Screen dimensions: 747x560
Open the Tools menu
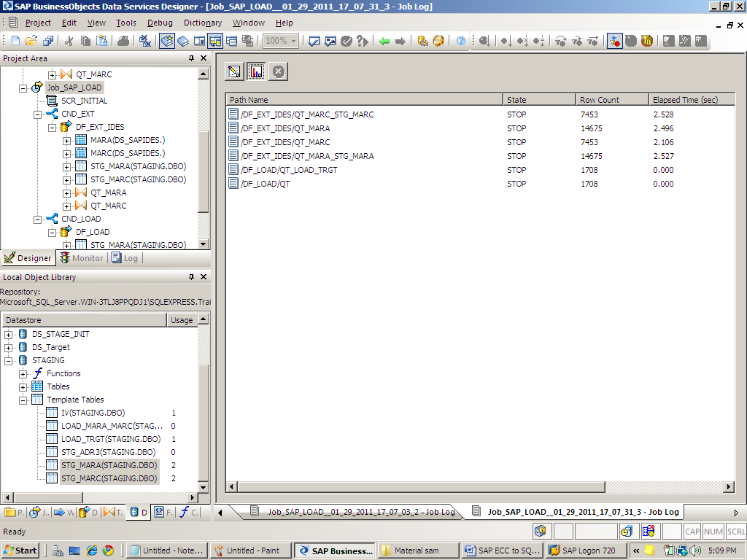pyautogui.click(x=126, y=23)
